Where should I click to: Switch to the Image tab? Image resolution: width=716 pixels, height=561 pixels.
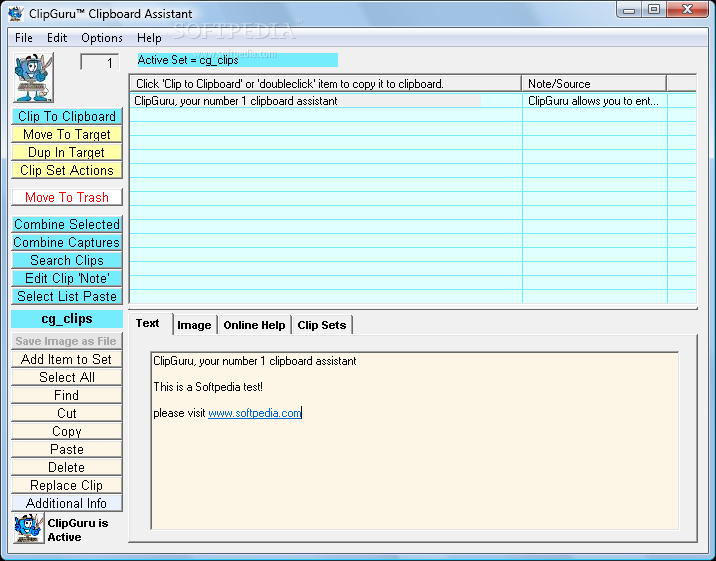[194, 325]
